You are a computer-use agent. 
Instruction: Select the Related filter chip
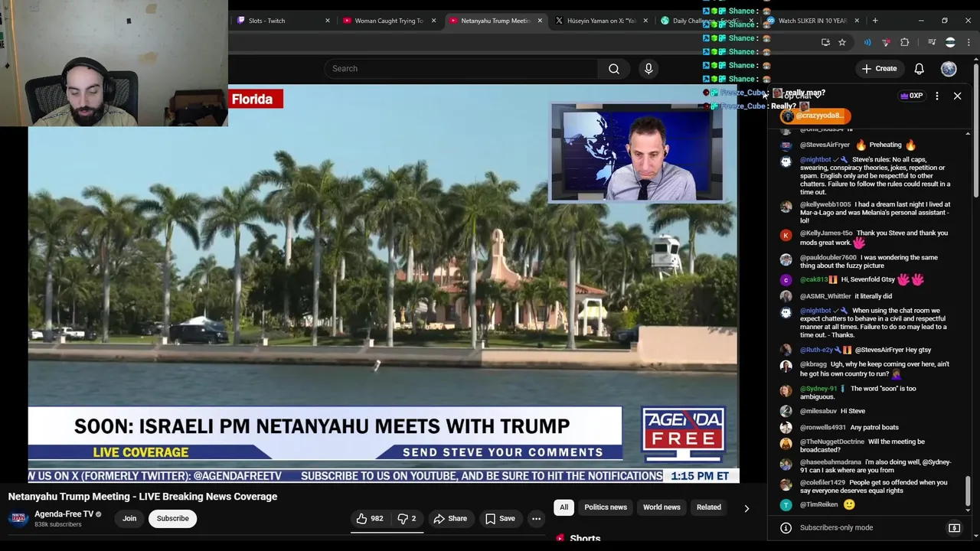tap(709, 507)
